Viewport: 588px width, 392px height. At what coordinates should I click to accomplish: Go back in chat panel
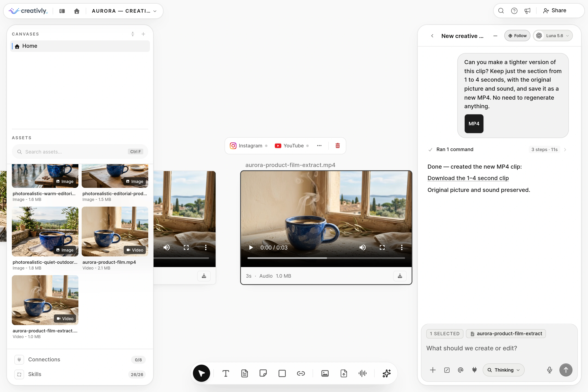pos(432,36)
